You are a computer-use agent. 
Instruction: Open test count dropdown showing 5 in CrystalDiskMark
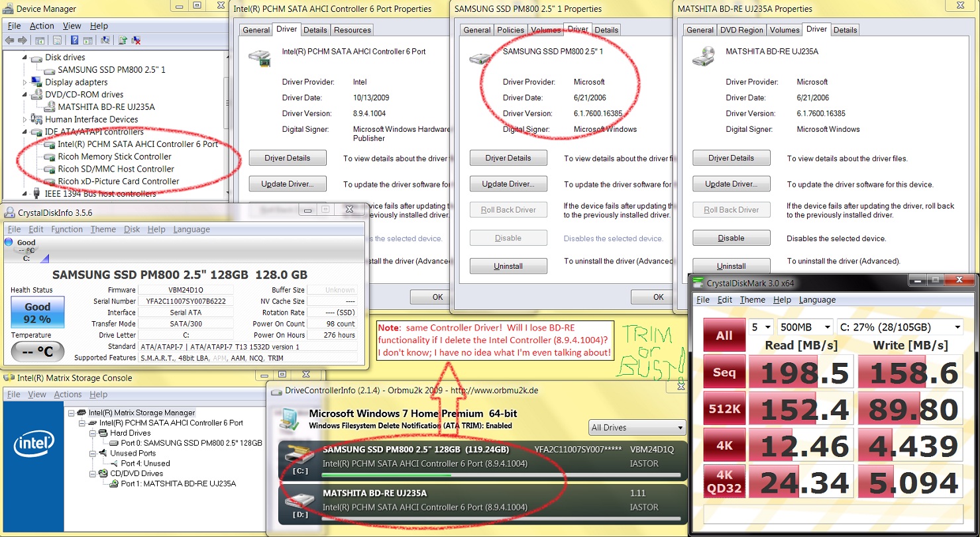click(762, 326)
